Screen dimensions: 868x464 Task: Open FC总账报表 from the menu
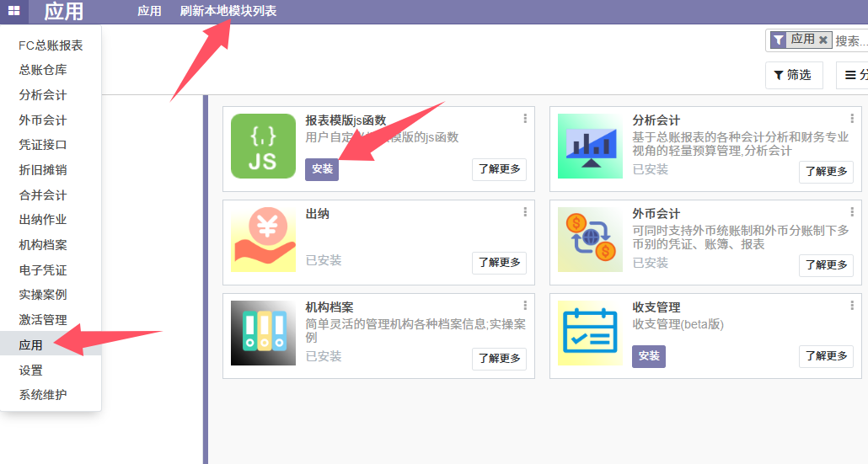(51, 45)
